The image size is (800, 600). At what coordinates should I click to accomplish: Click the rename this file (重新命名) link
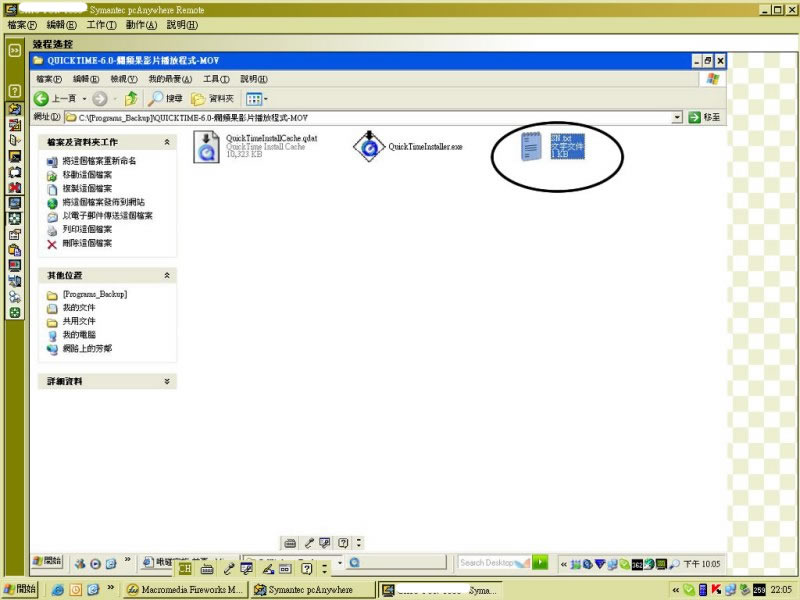(99, 161)
